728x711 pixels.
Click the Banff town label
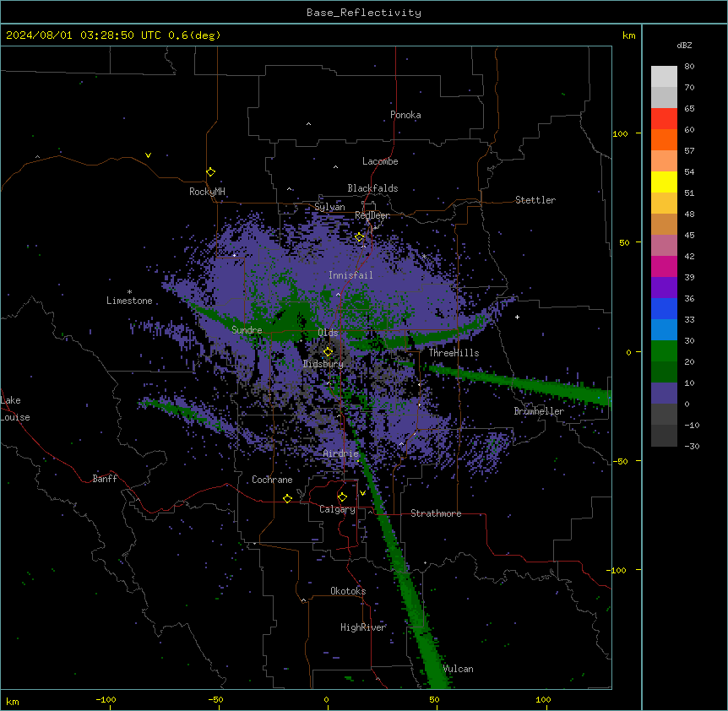point(105,479)
